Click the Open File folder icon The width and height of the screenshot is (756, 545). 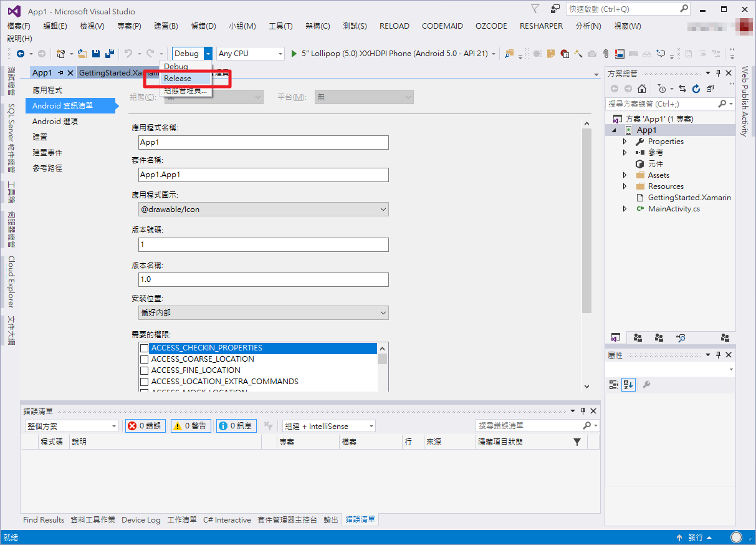(x=82, y=54)
